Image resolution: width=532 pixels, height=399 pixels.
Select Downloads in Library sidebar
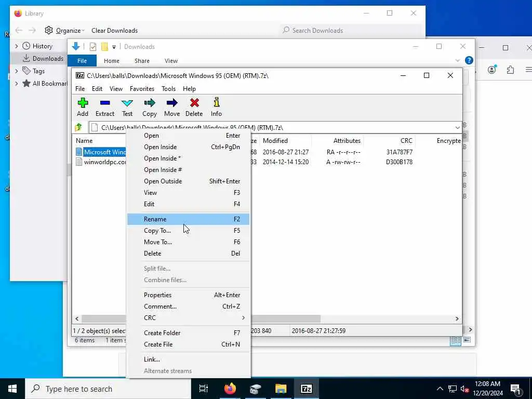[x=39, y=58]
